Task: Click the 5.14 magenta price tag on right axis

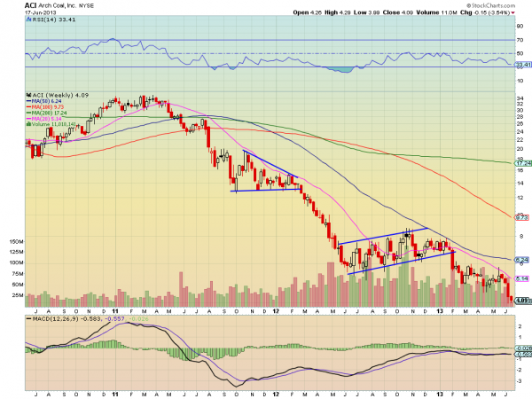Action: (522, 278)
